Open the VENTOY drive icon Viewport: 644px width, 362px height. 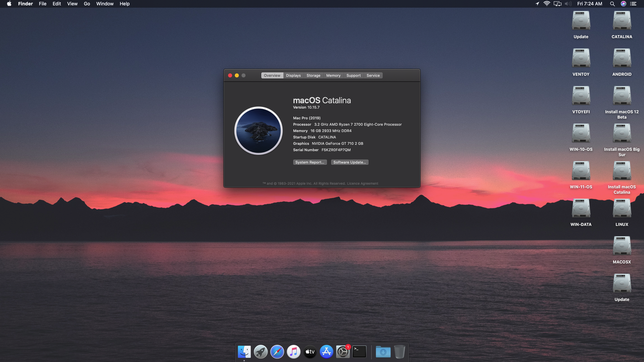581,57
